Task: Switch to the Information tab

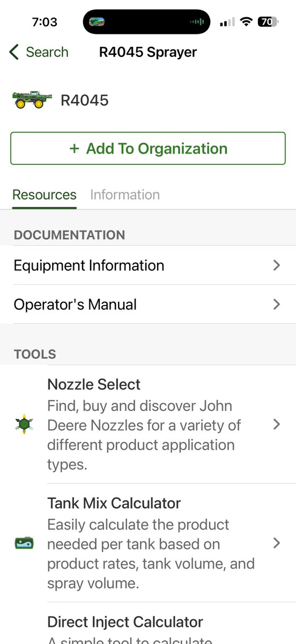Action: coord(125,194)
